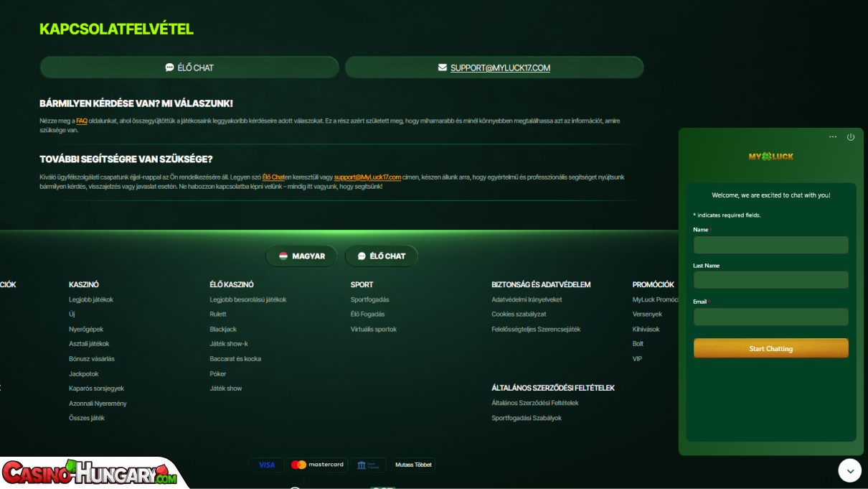Click into the Last Name field
This screenshot has height=489, width=868.
point(770,280)
